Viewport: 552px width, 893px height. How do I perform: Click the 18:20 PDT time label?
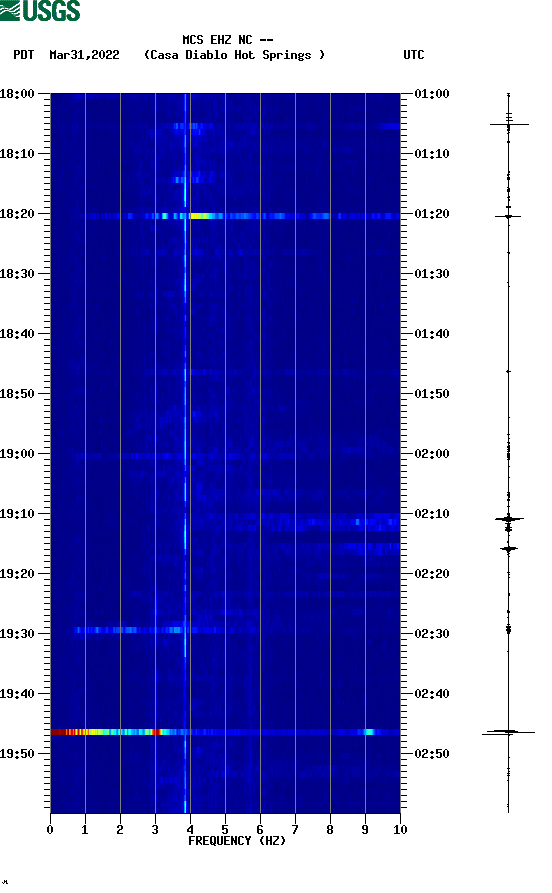pyautogui.click(x=17, y=214)
